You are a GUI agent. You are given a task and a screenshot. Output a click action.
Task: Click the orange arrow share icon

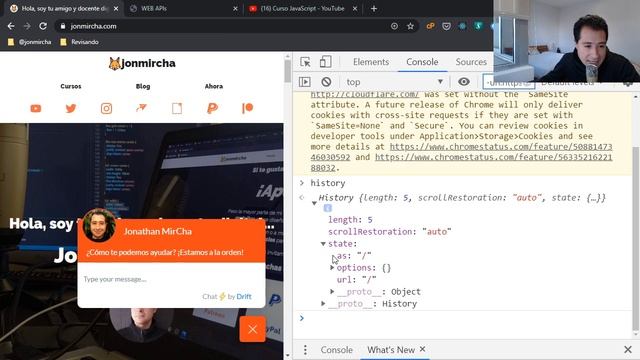pyautogui.click(x=141, y=108)
